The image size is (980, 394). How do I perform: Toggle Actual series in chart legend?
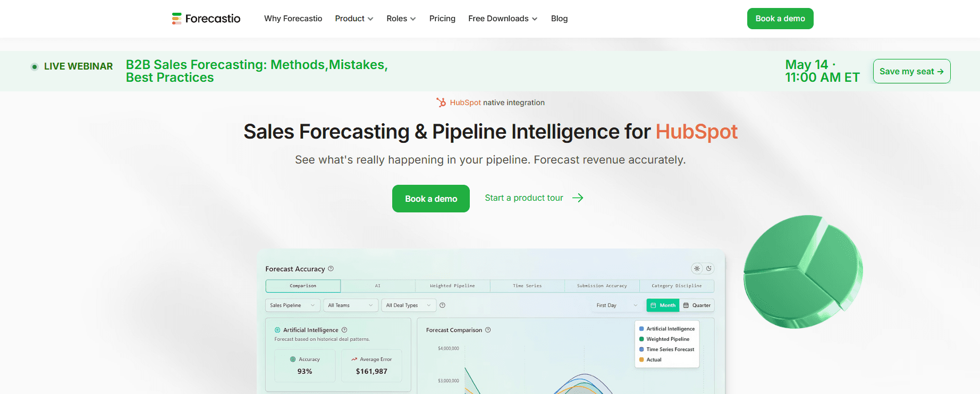point(650,359)
